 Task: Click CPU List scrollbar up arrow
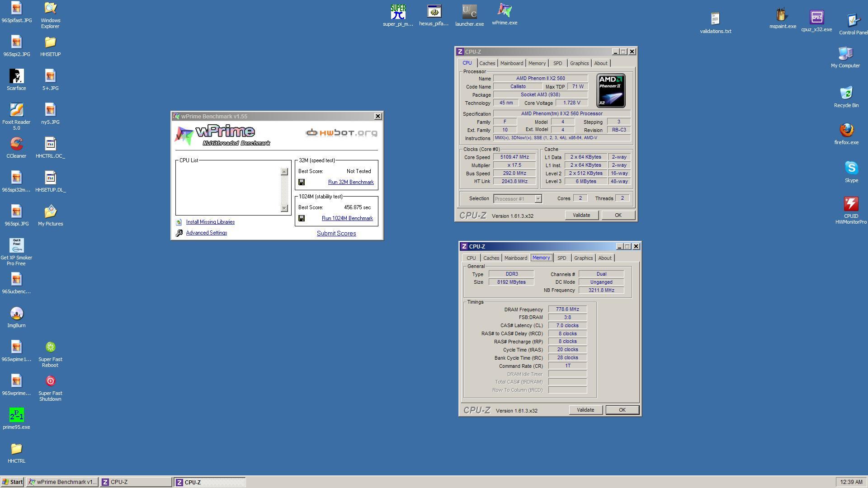tap(284, 172)
